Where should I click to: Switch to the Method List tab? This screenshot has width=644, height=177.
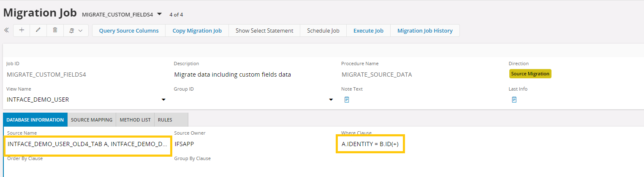pyautogui.click(x=135, y=120)
